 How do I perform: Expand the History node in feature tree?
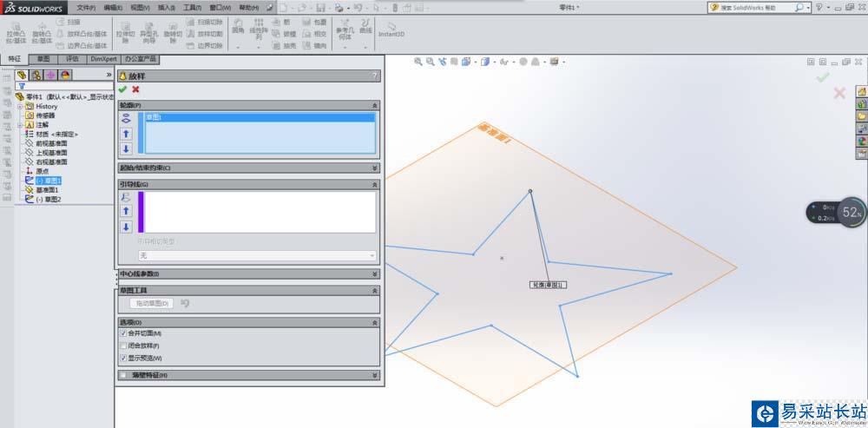click(20, 106)
